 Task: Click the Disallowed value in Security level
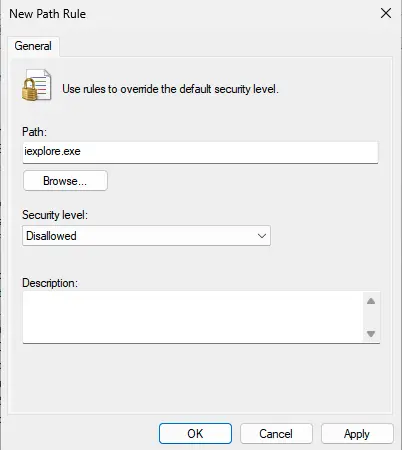coord(51,236)
